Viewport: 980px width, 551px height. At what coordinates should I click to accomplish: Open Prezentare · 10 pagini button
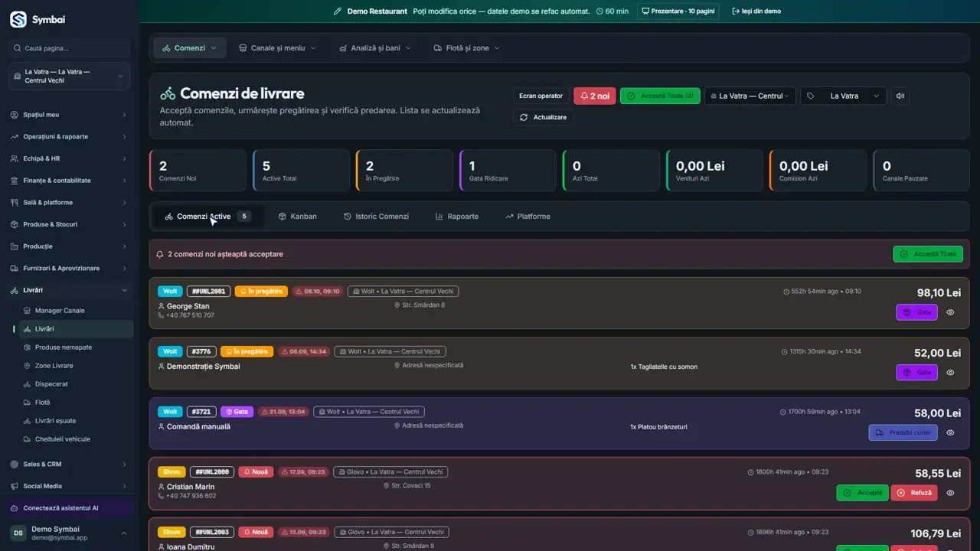pos(678,11)
